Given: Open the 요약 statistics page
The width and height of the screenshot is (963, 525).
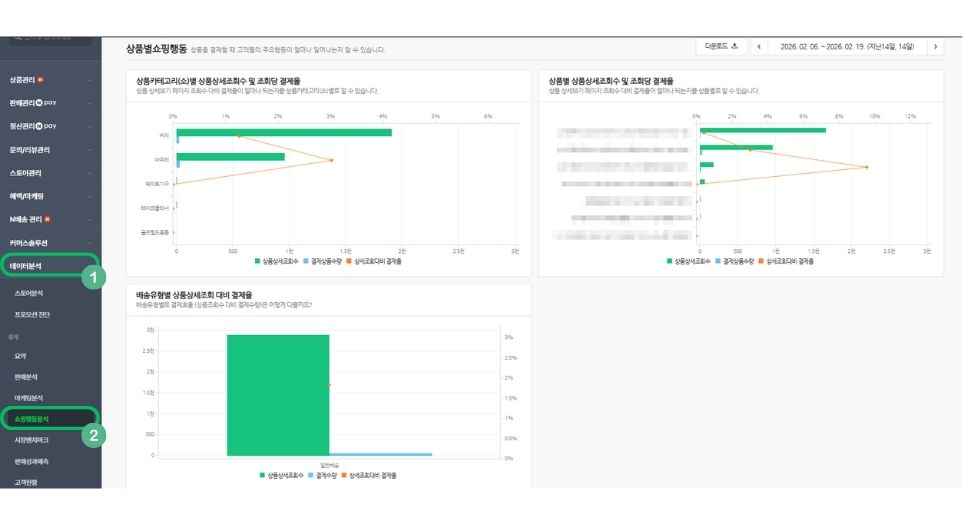Looking at the screenshot, I should tap(20, 356).
